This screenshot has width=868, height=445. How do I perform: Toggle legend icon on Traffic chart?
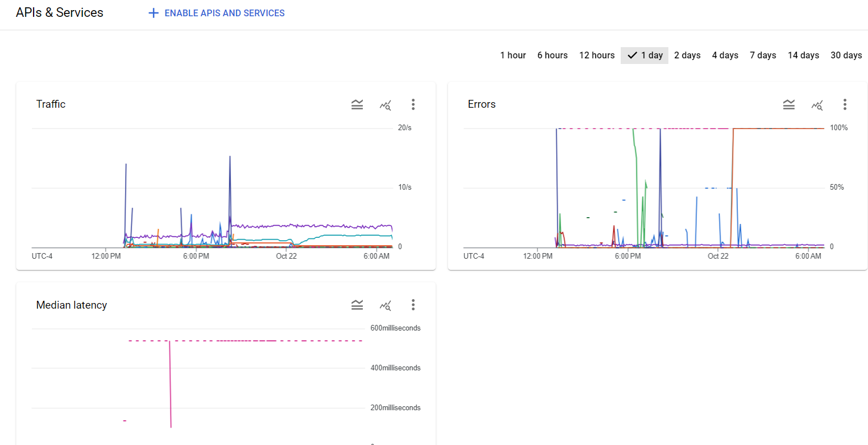tap(357, 104)
